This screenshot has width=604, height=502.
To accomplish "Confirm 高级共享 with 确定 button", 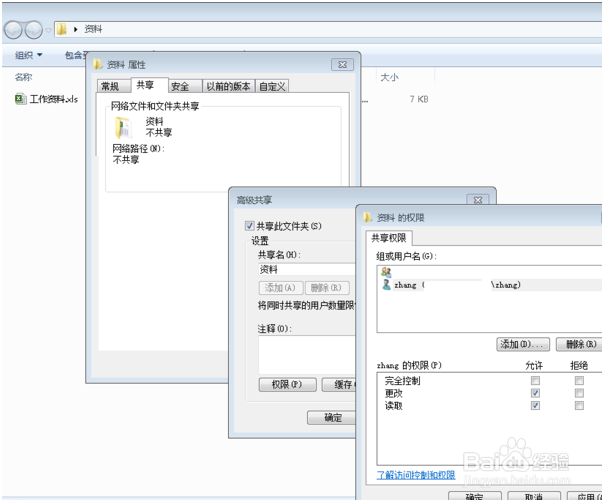I will click(x=331, y=417).
